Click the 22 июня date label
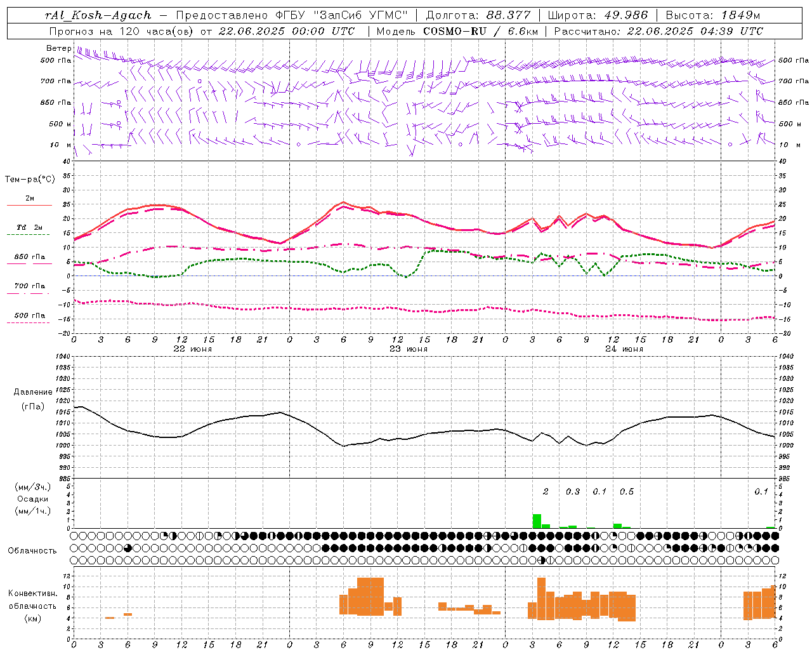Viewport: 812px width, 650px height. [193, 349]
